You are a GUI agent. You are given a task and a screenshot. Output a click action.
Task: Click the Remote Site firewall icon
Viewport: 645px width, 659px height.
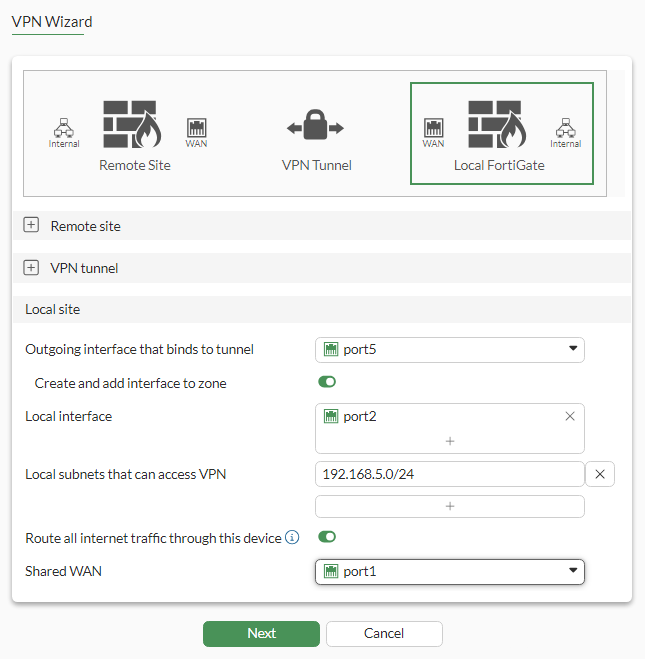[x=132, y=124]
